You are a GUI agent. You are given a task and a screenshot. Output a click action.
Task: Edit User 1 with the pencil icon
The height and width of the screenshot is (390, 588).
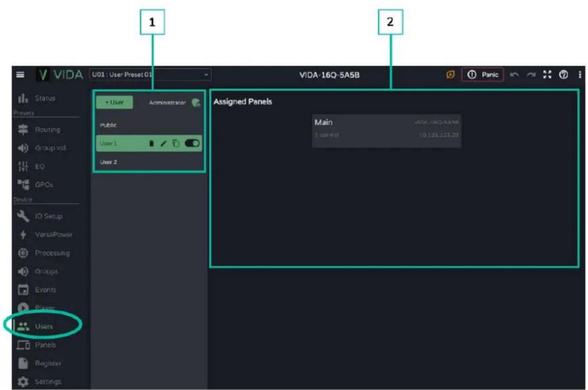[x=163, y=143]
